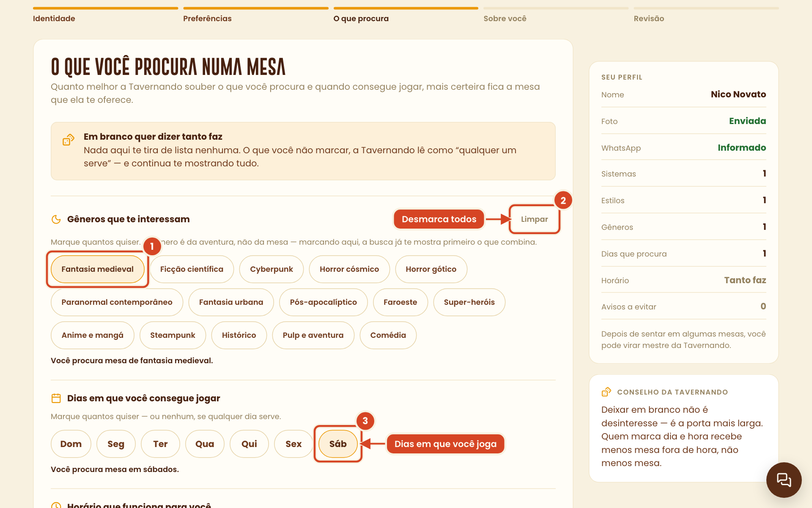Jump to the Sobre você step
The height and width of the screenshot is (508, 812).
[x=556, y=15]
